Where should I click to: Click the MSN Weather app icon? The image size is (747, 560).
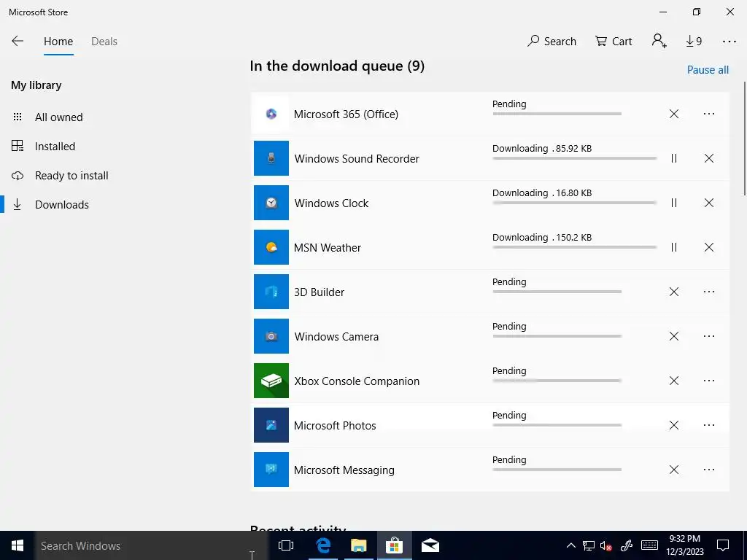(271, 247)
